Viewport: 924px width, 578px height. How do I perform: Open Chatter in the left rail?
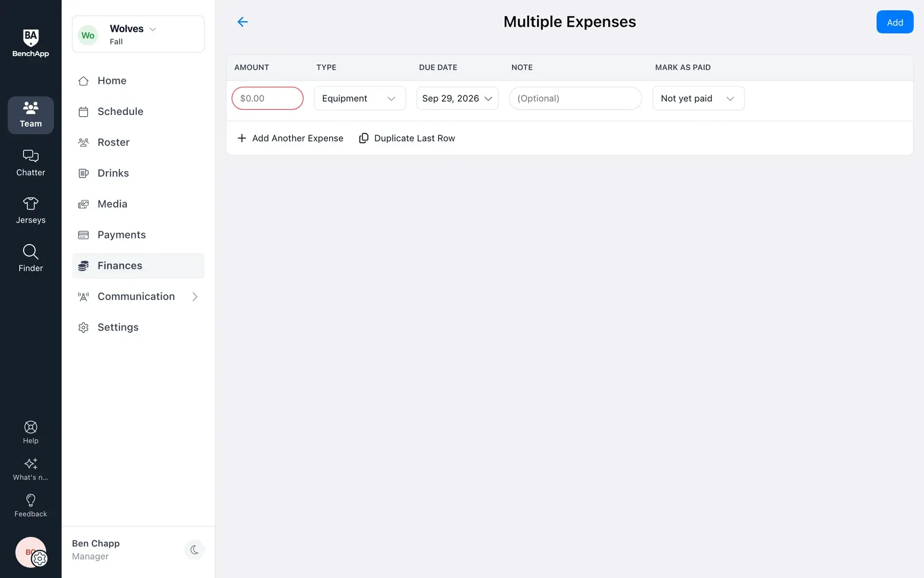(31, 163)
